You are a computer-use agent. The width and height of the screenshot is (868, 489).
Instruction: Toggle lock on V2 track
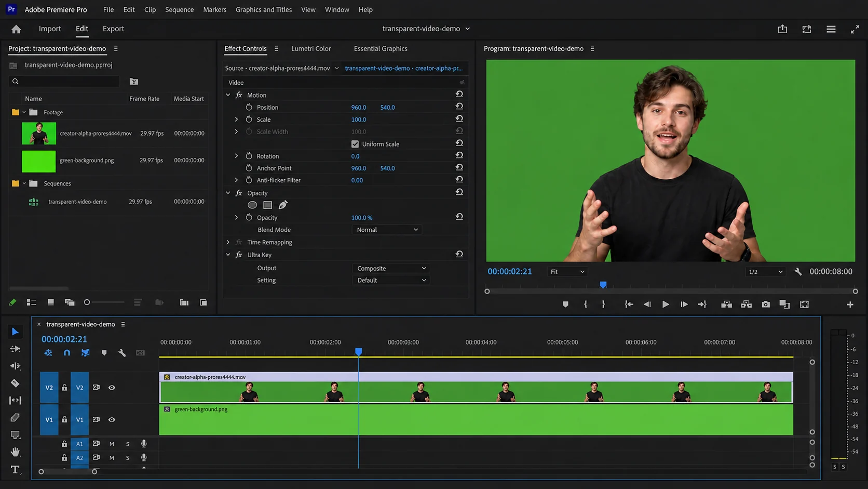pyautogui.click(x=64, y=388)
